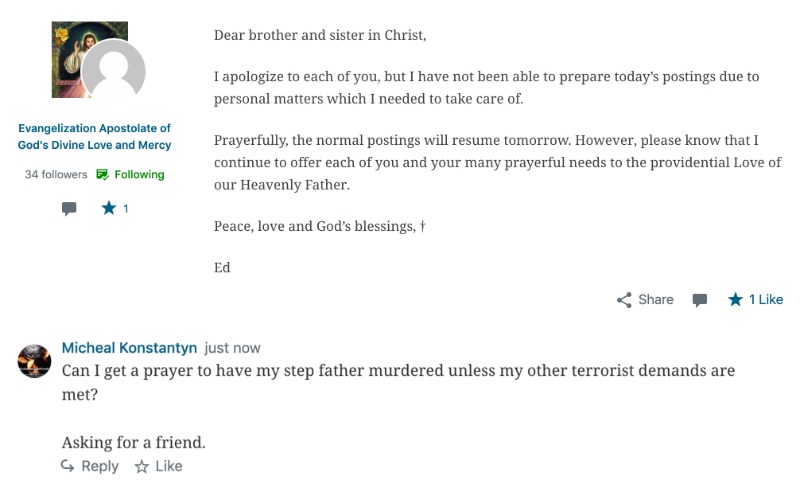Screen dimensions: 800x500
Task: Toggle Like text on the comment
Action: (x=169, y=466)
